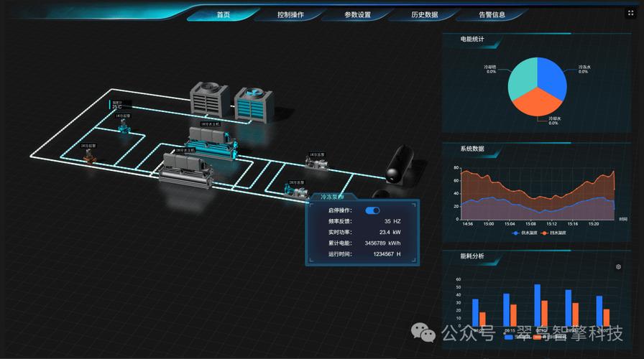Click the 14:56 time axis label
The width and height of the screenshot is (644, 359).
pos(467,224)
